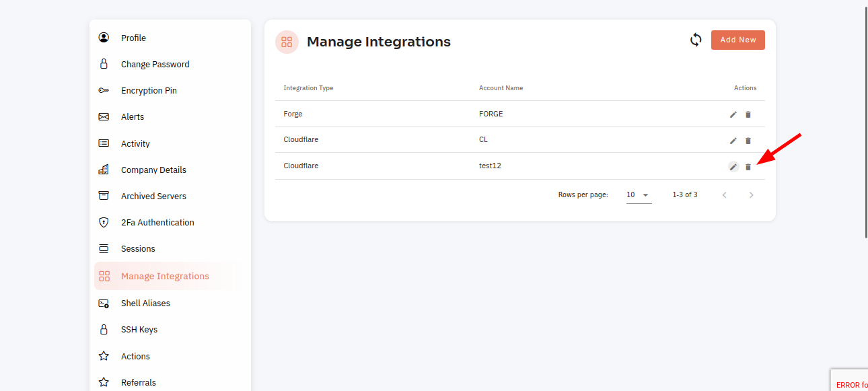Viewport: 868px width, 391px height.
Task: Click pencil icon for Cloudflare CL row
Action: (733, 141)
